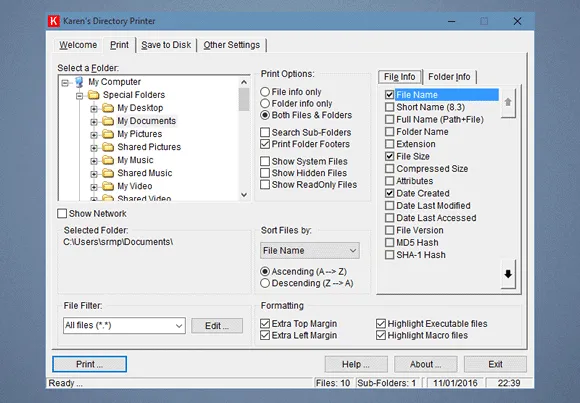Expand the Shared Pictures tree node

(x=94, y=148)
